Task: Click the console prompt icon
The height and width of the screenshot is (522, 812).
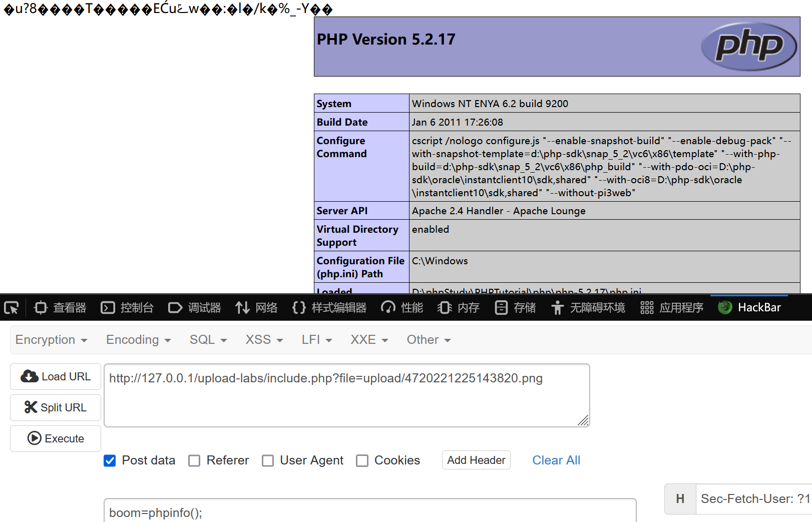Action: pyautogui.click(x=108, y=307)
